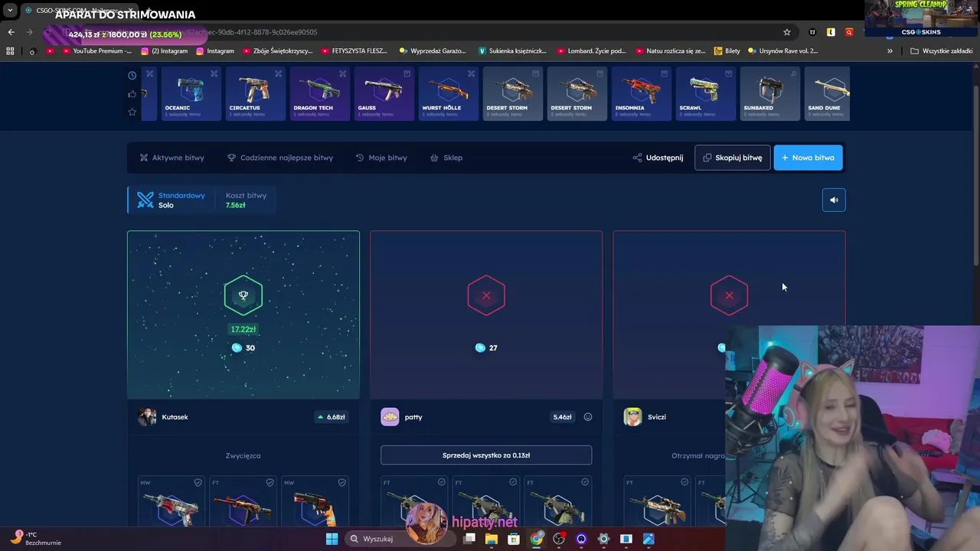Open the Wszystkie zakładki bookmarks folder
Viewport: 980px width, 551px height.
[x=942, y=51]
